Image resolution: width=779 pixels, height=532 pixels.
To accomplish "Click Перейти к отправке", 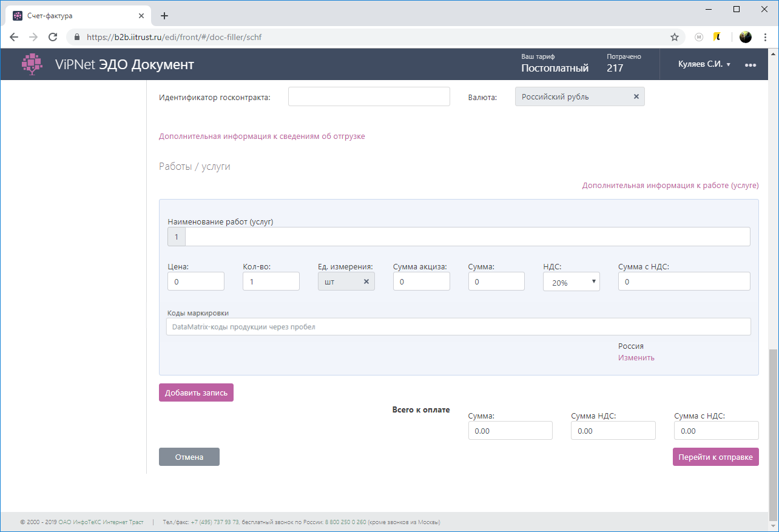I will [x=715, y=456].
